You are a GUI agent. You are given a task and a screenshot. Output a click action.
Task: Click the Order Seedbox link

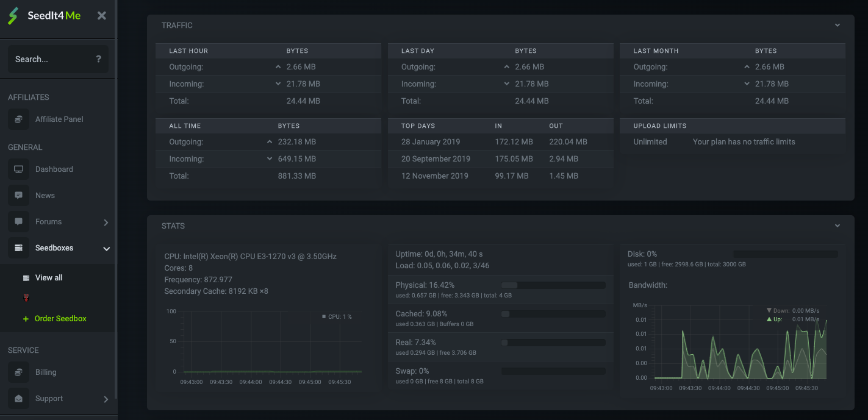pyautogui.click(x=60, y=319)
